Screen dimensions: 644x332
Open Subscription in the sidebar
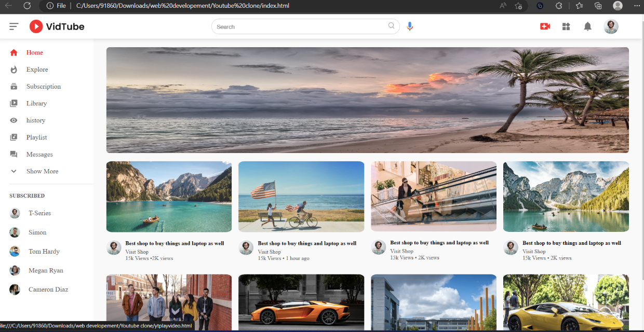43,87
